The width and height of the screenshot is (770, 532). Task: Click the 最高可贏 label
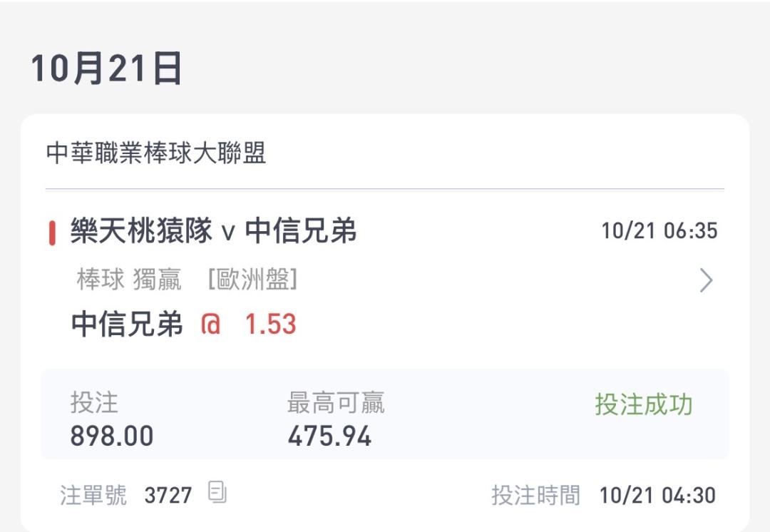[336, 403]
